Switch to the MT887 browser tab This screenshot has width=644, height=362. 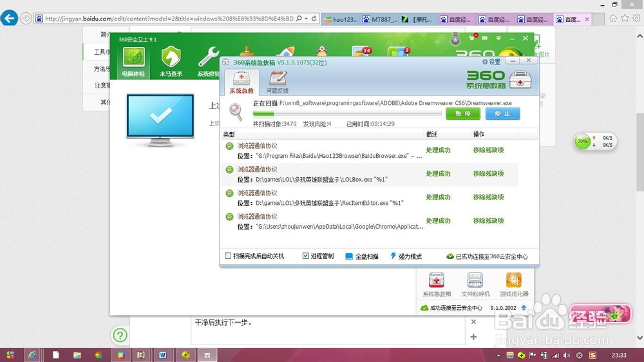[379, 19]
